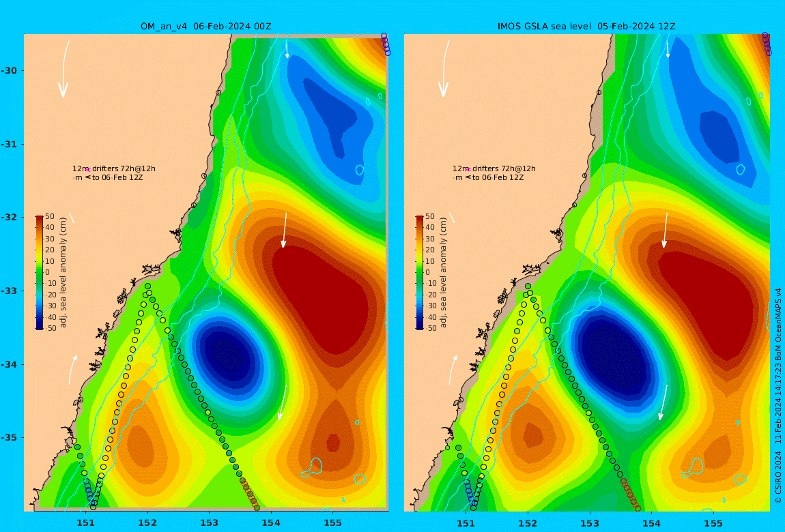Click longitude 154 under the OM_an_v4 map
Viewport: 785px width, 532px height.
tap(271, 523)
